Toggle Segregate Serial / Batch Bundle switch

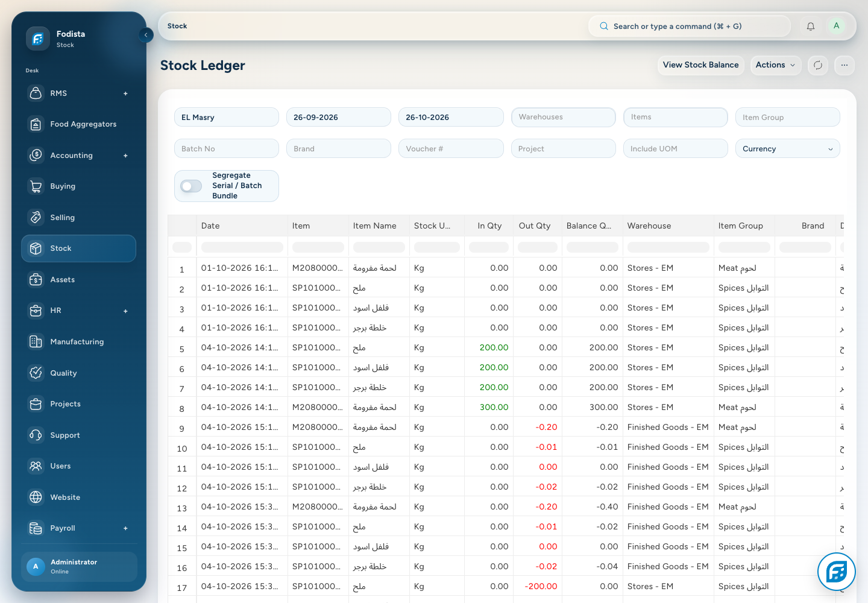pyautogui.click(x=191, y=186)
